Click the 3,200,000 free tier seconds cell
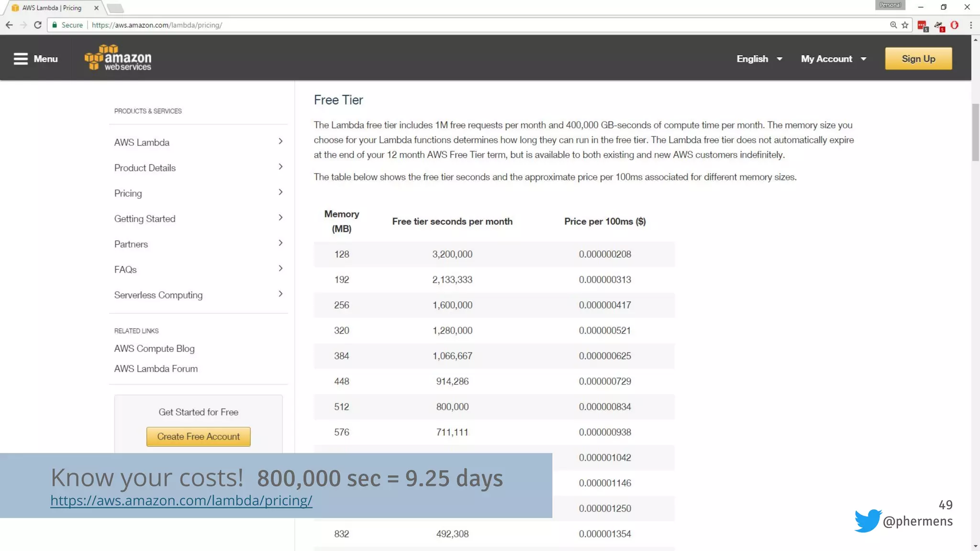Viewport: 980px width, 551px height. click(x=452, y=254)
